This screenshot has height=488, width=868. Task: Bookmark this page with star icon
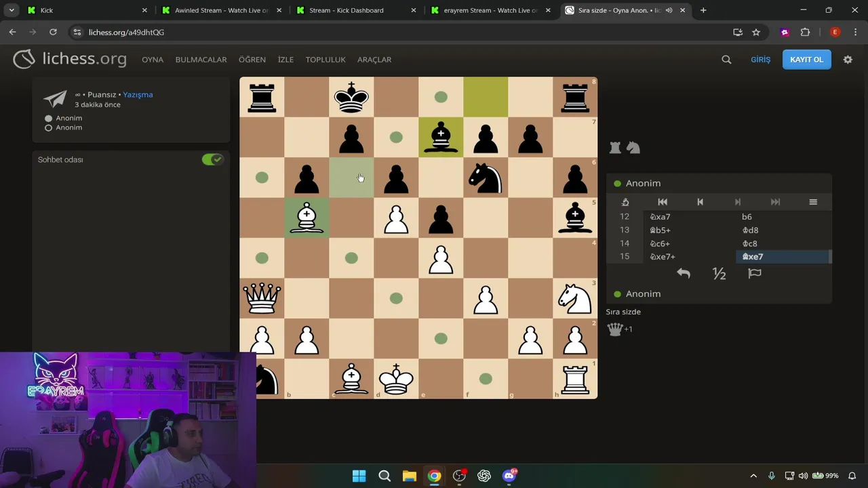click(x=756, y=32)
